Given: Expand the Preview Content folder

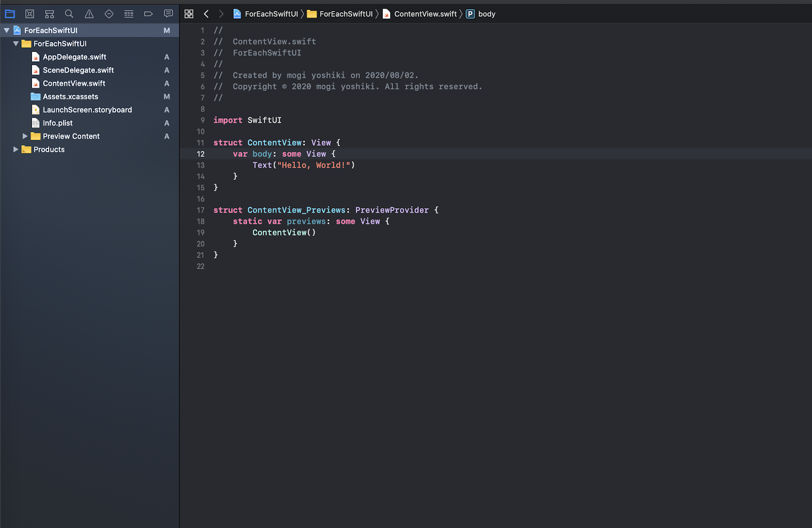Looking at the screenshot, I should pyautogui.click(x=25, y=136).
